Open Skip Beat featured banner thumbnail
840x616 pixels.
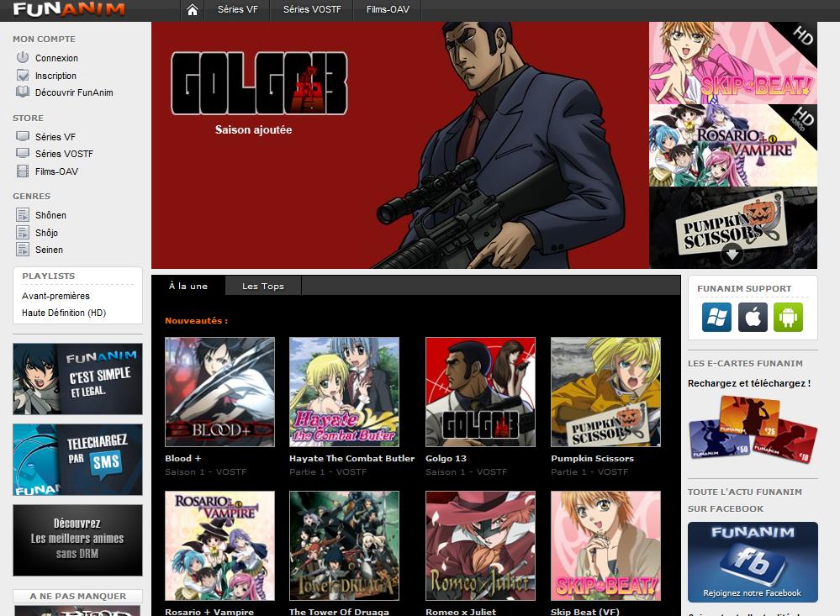point(733,63)
